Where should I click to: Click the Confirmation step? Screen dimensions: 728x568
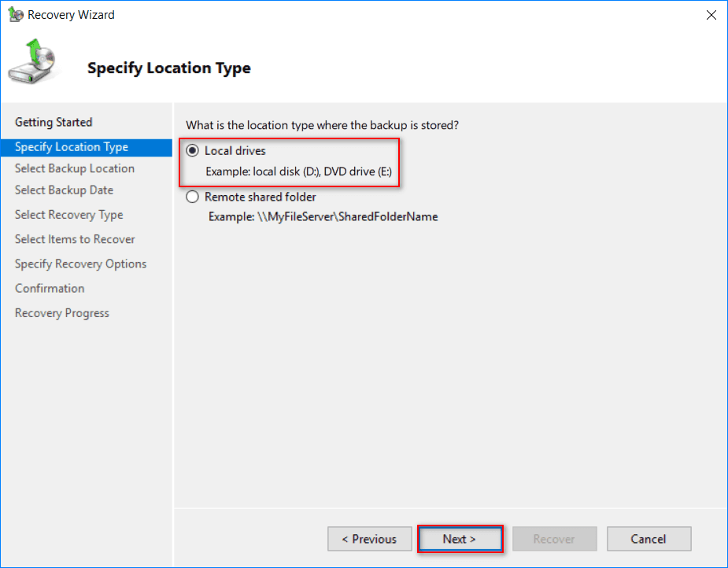click(50, 288)
